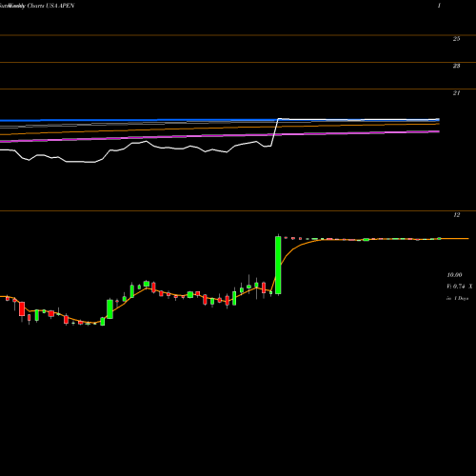Image resolution: width=476 pixels, height=476 pixels.
Task: Click the chart title ending with 'USA APEN'
Action: [37, 6]
